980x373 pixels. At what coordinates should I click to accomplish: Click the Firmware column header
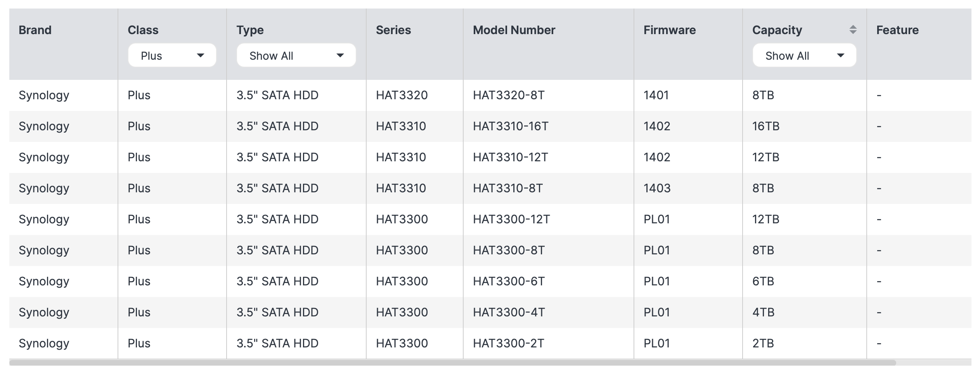tap(670, 30)
